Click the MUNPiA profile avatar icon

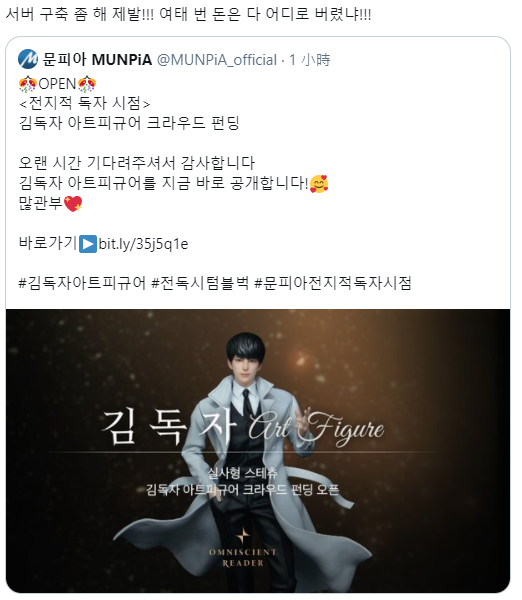pyautogui.click(x=28, y=59)
